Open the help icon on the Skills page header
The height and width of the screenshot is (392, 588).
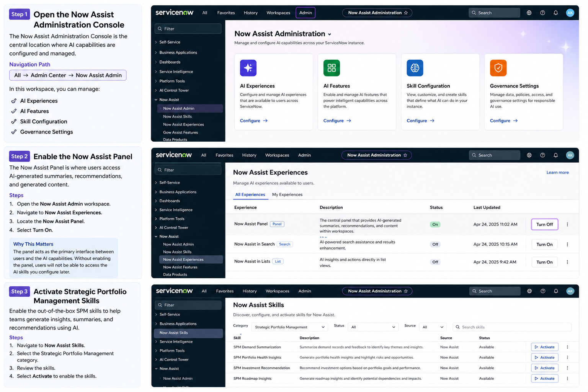click(x=543, y=291)
